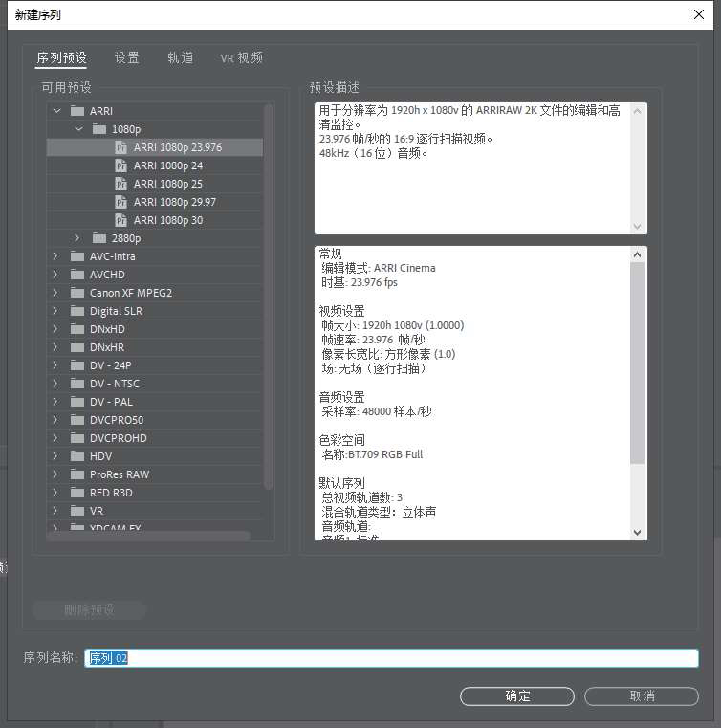Close the 新建序列 dialog
Viewport: 721px width, 728px height.
(x=699, y=14)
